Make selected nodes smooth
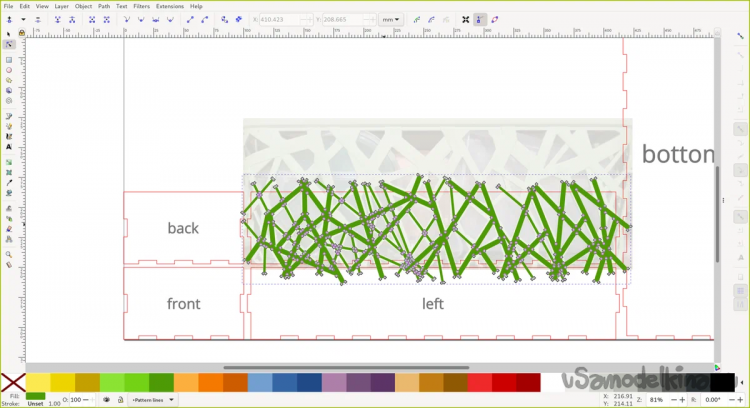Viewport: 750px width, 408px height. [141, 19]
